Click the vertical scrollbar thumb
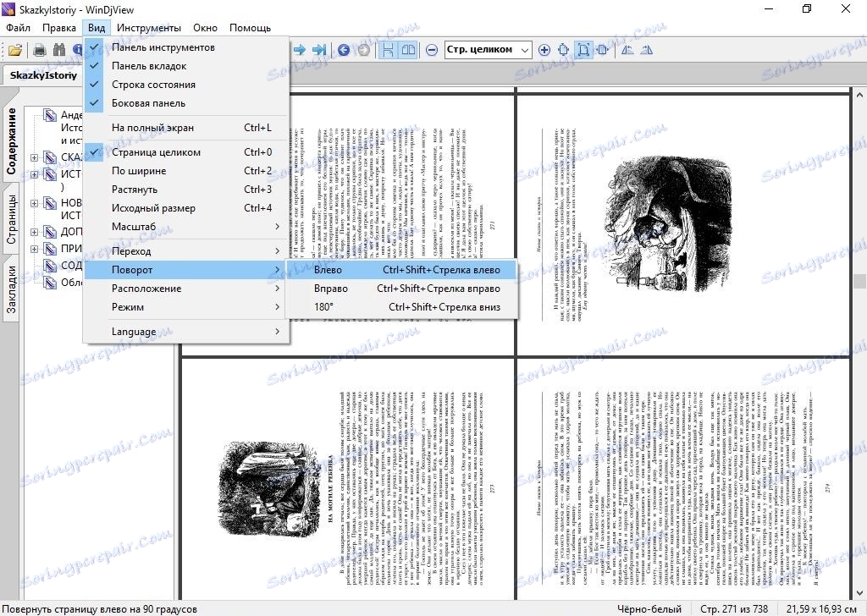The width and height of the screenshot is (867, 616). (859, 282)
